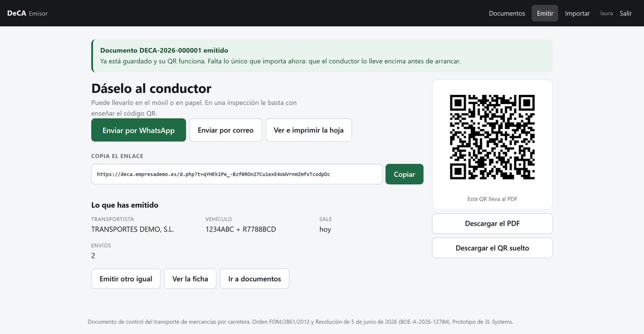Copy the link with Copiar button

[404, 174]
